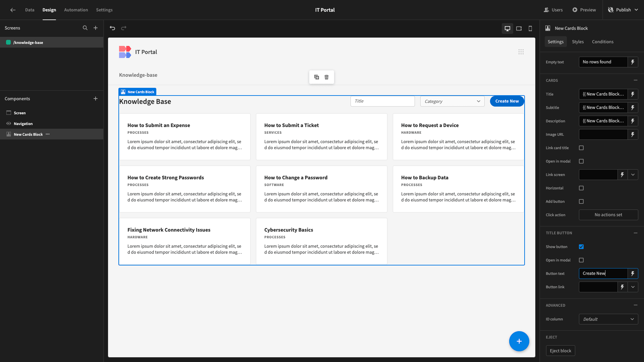Search screens with magnifier icon
The width and height of the screenshot is (644, 362).
tap(85, 28)
